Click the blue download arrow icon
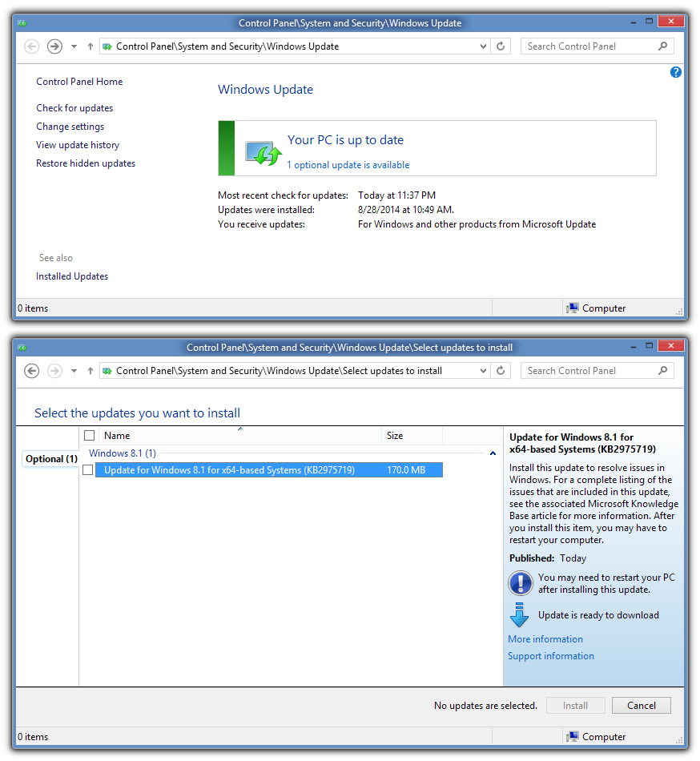The width and height of the screenshot is (700, 761). [519, 614]
